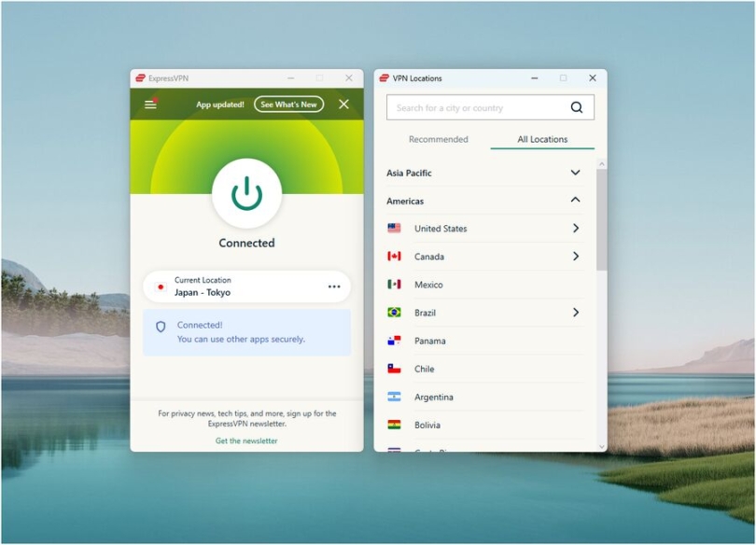Open options for Japan - Tokyo location
This screenshot has width=756, height=545.
pos(334,286)
